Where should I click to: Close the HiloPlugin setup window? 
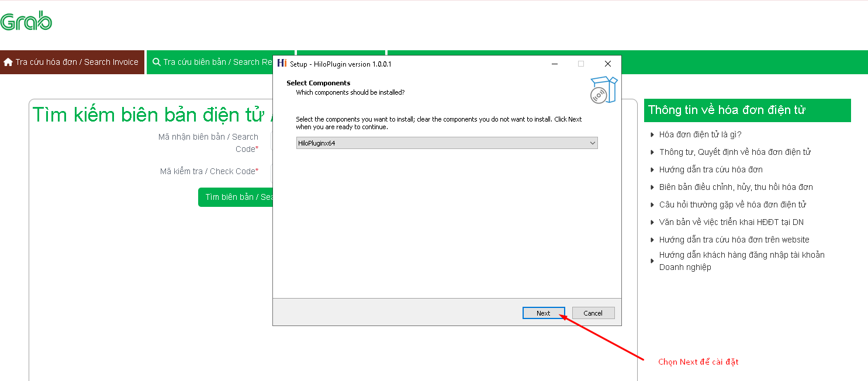(x=607, y=64)
